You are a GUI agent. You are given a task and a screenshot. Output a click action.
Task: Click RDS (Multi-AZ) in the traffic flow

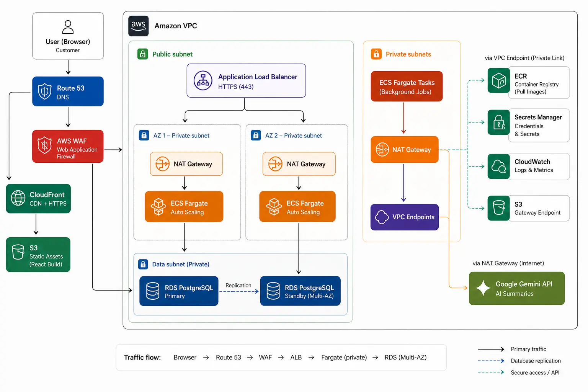[x=405, y=358]
